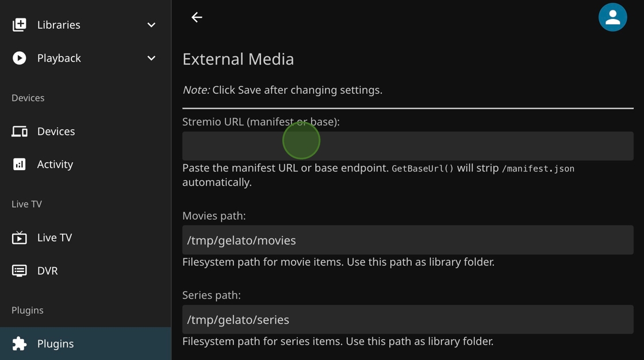Click the Series path text field

click(408, 319)
